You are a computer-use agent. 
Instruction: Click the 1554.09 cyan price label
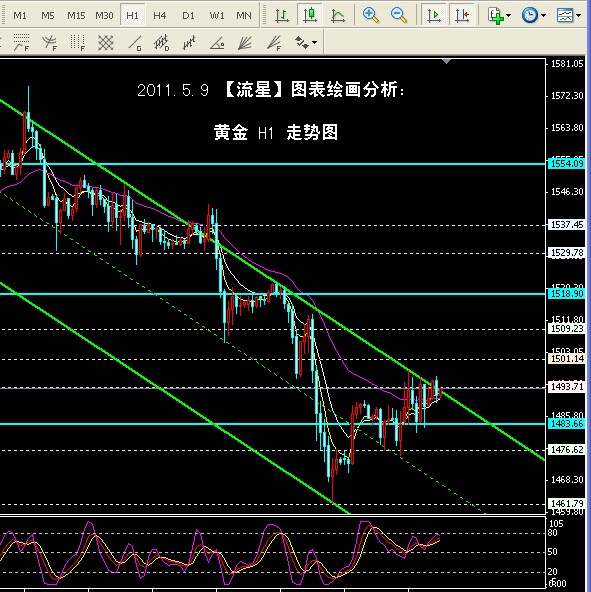pos(567,163)
